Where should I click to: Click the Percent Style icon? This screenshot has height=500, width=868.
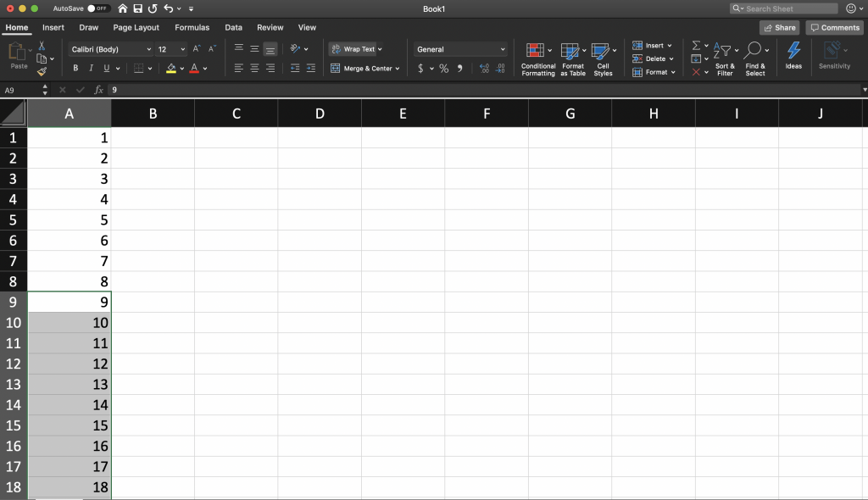pyautogui.click(x=444, y=68)
